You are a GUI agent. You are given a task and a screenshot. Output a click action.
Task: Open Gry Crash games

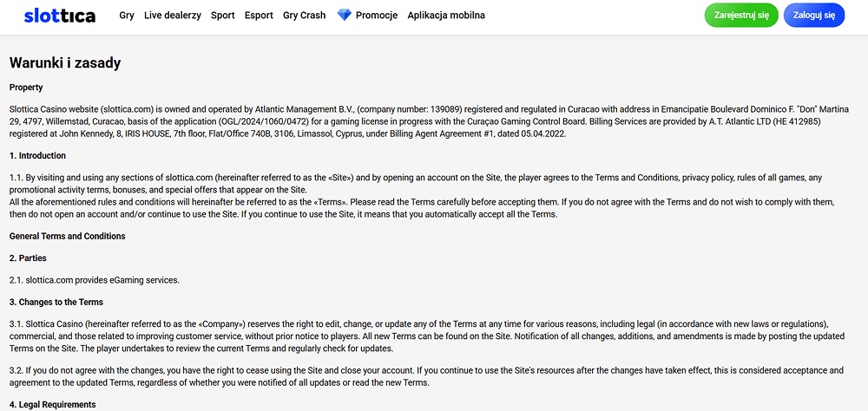(x=304, y=16)
